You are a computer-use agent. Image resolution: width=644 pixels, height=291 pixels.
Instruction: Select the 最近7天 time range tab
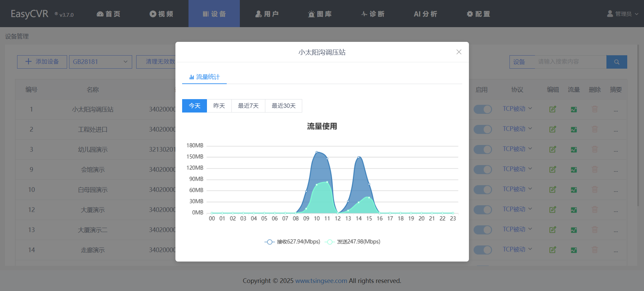pos(248,106)
